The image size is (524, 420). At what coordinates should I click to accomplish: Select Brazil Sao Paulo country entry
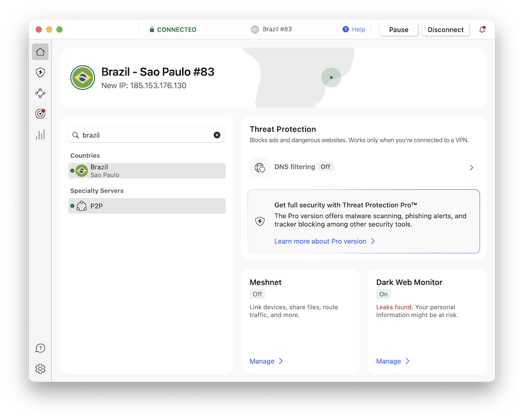point(147,170)
